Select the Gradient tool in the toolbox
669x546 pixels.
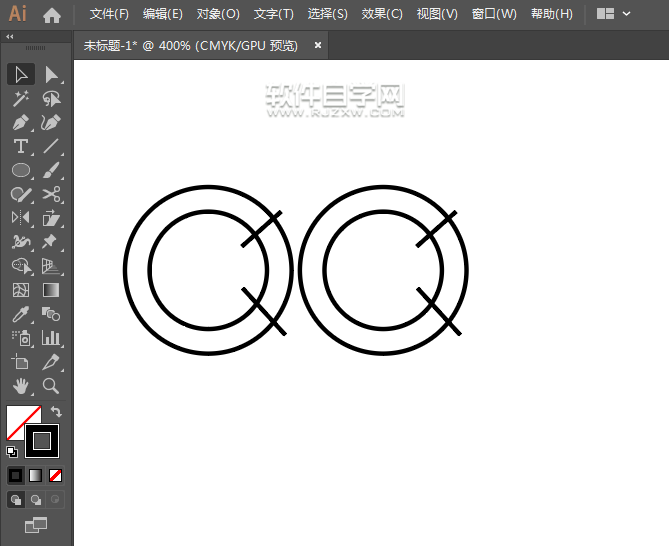51,290
